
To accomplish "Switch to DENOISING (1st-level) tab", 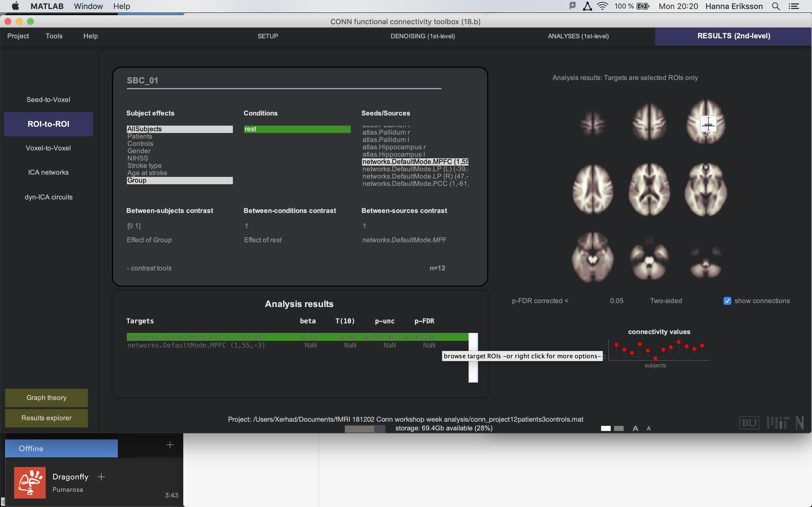I will (422, 36).
